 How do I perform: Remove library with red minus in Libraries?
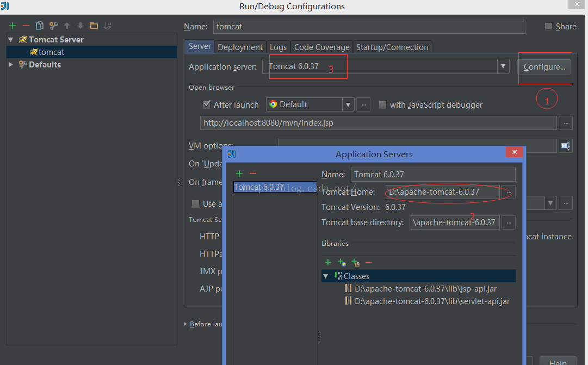click(x=369, y=262)
